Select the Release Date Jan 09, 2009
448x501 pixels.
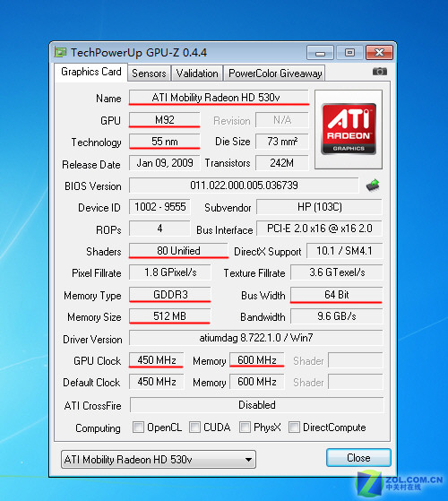(165, 163)
